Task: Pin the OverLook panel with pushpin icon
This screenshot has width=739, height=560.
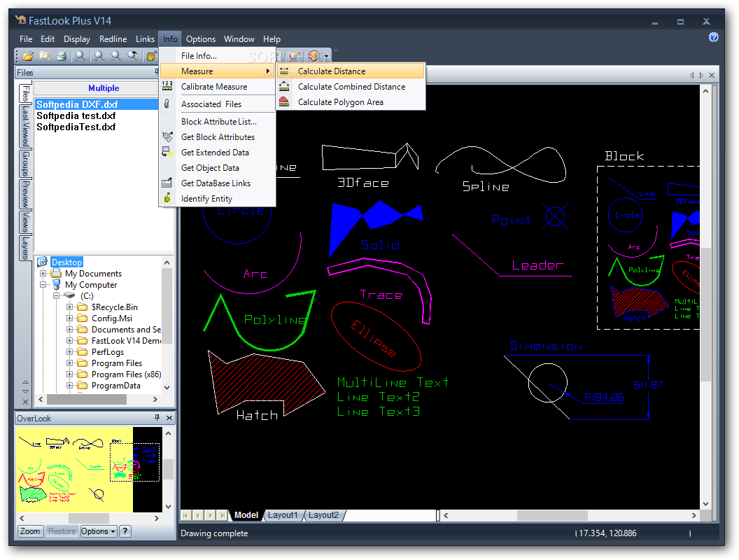Action: click(x=157, y=418)
